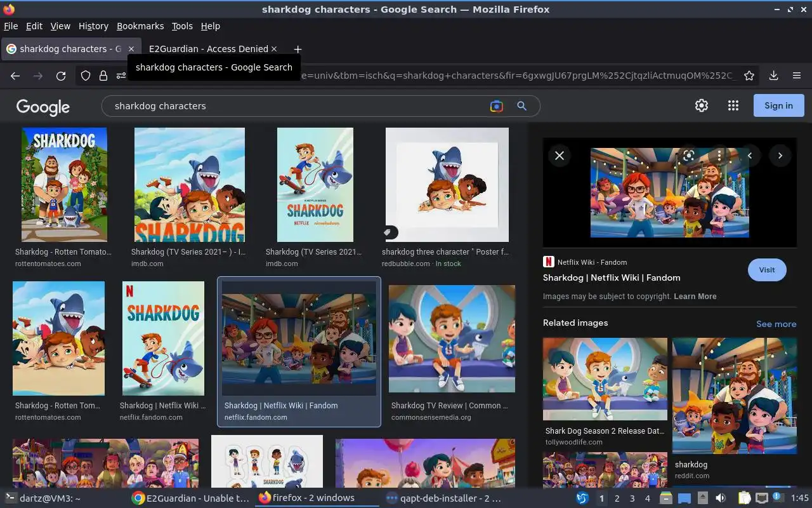Open the Shark Dog Season 2 related image
The image size is (812, 508).
click(605, 379)
